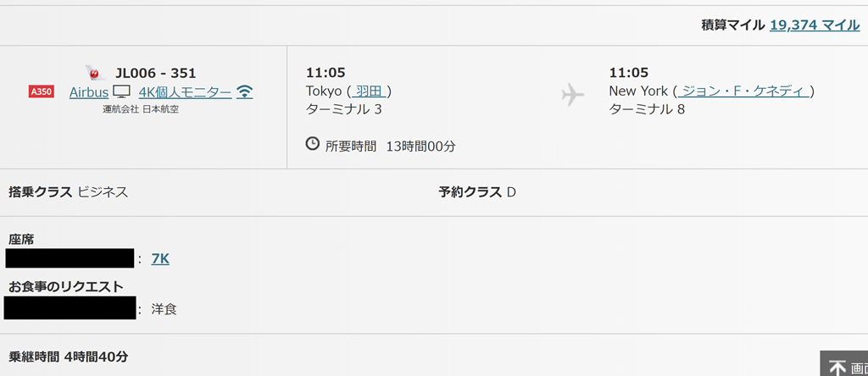The height and width of the screenshot is (376, 868).
Task: Open the 19,374 マイル accrued miles link
Action: pos(815,25)
